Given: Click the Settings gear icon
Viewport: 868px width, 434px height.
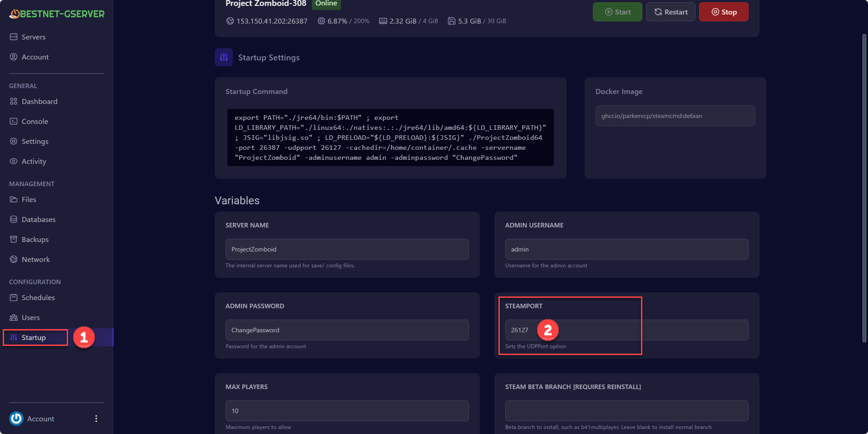Looking at the screenshot, I should coord(14,141).
